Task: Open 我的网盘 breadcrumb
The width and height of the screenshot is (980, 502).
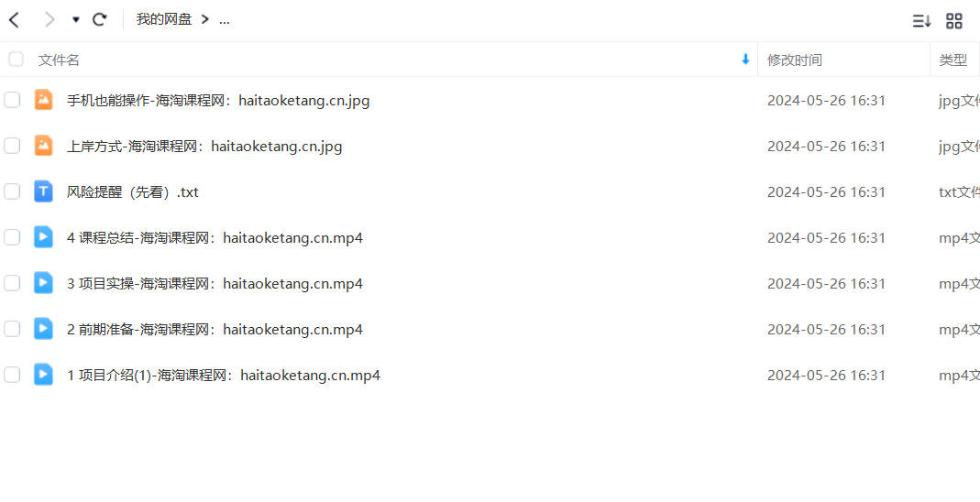Action: [164, 19]
